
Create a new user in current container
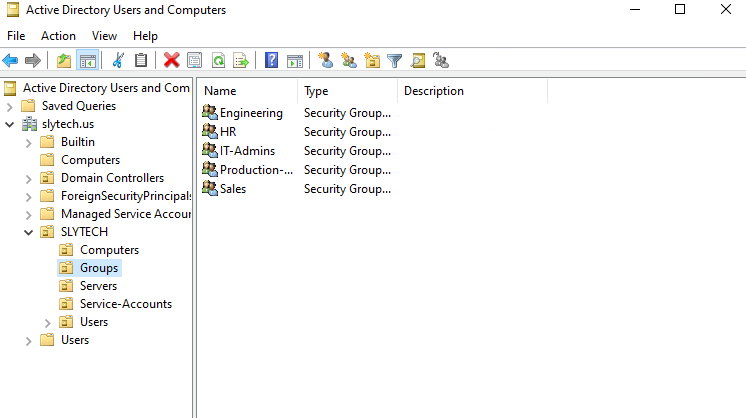(x=325, y=60)
